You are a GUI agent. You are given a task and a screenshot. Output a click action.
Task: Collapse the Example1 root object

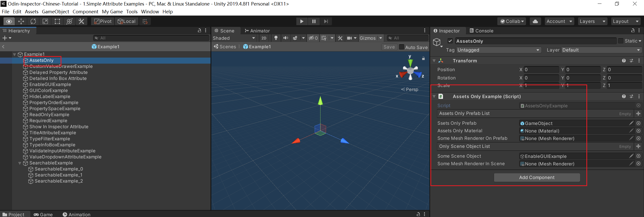pyautogui.click(x=14, y=54)
